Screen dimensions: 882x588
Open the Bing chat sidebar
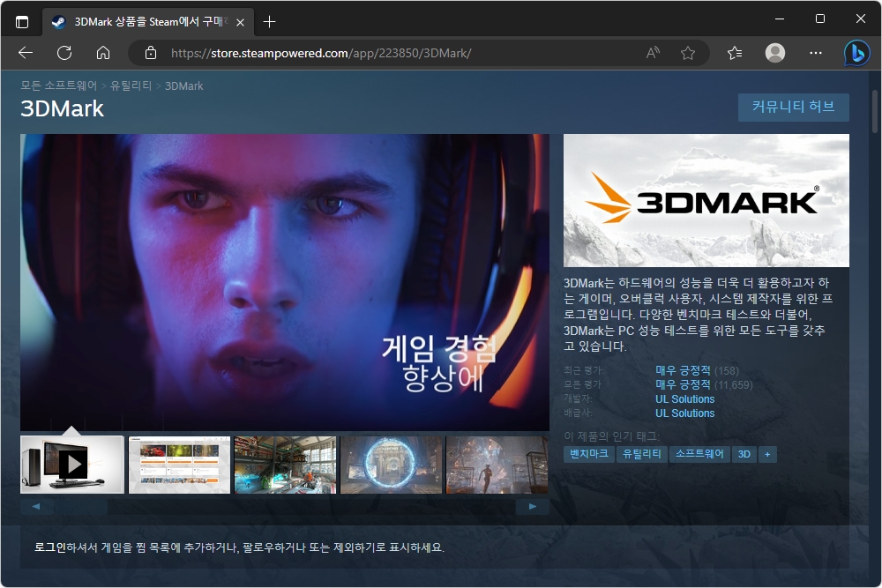(x=856, y=53)
